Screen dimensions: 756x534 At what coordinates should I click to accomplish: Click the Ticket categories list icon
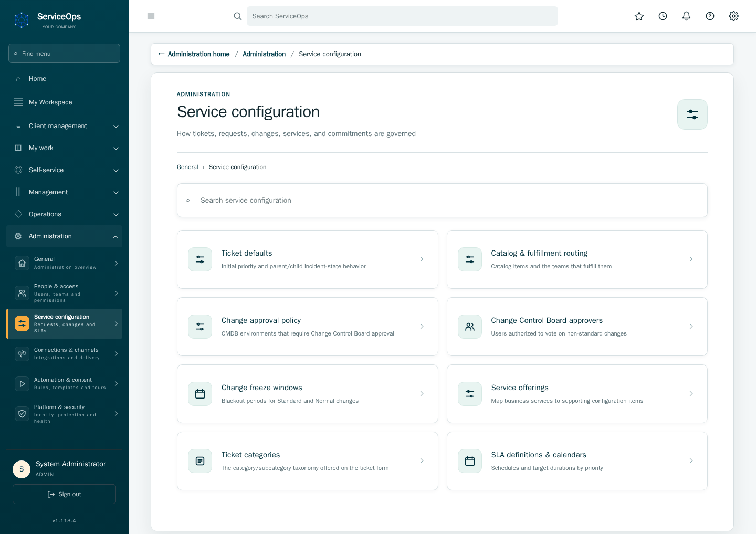tap(200, 461)
